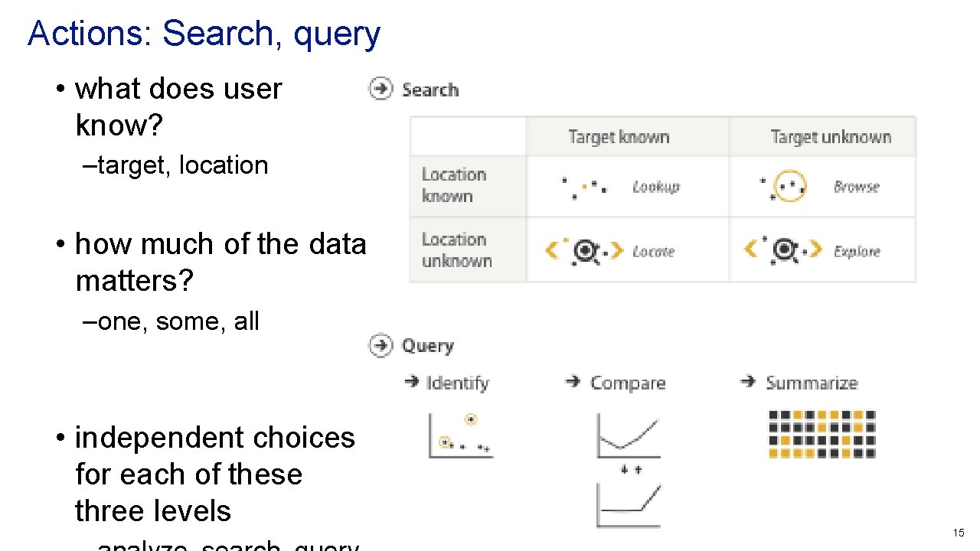The height and width of the screenshot is (551, 980).
Task: Click the lower Compare line chart icon
Action: pyautogui.click(x=628, y=505)
